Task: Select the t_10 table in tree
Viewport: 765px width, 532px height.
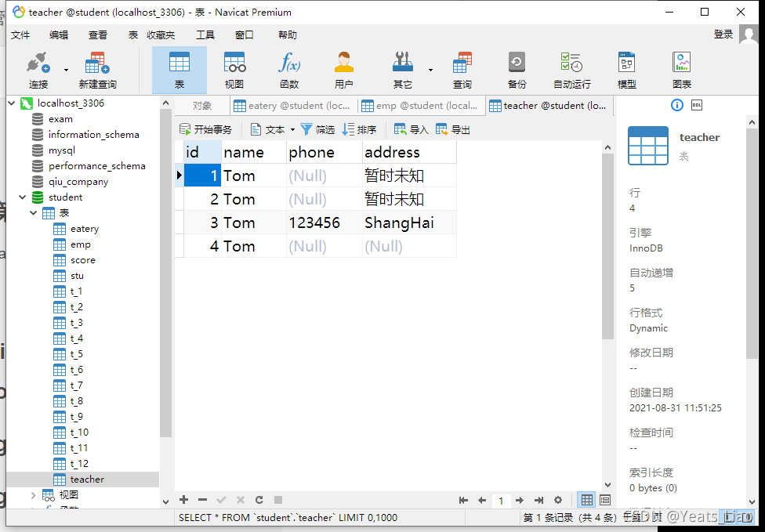Action: point(79,432)
